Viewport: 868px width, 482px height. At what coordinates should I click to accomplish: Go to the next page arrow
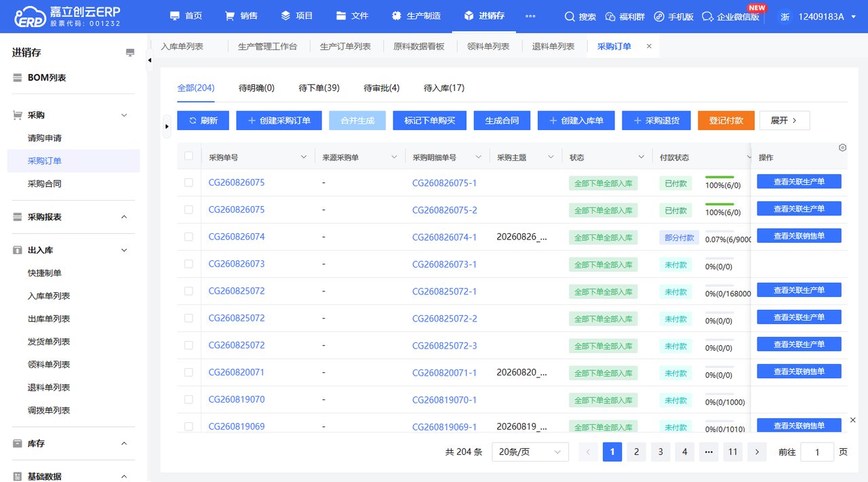coord(757,451)
